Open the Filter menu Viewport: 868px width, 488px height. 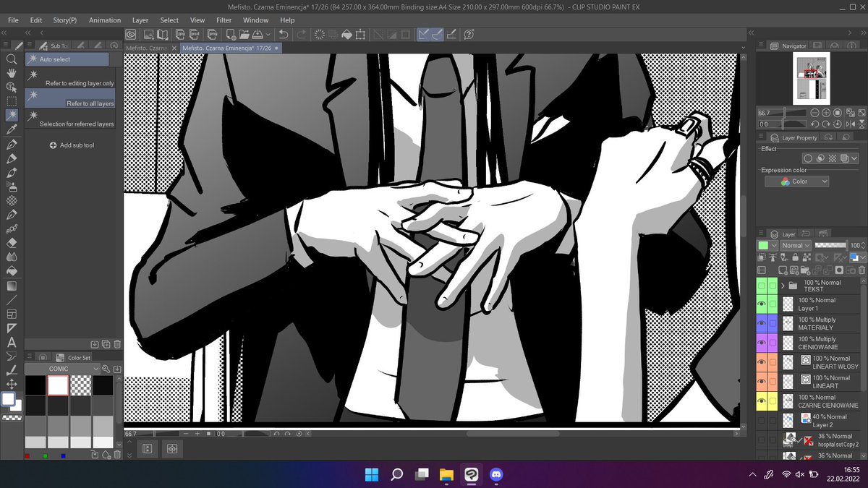tap(224, 20)
